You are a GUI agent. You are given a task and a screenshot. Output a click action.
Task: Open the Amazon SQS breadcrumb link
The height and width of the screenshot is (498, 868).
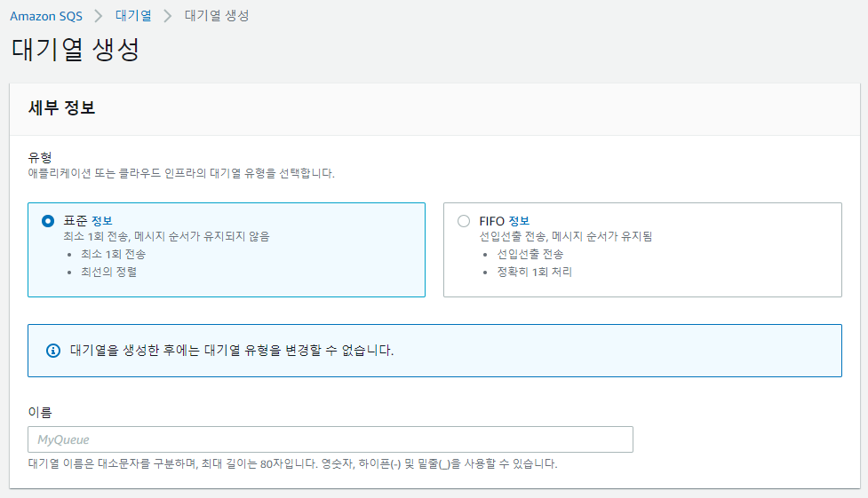point(46,16)
